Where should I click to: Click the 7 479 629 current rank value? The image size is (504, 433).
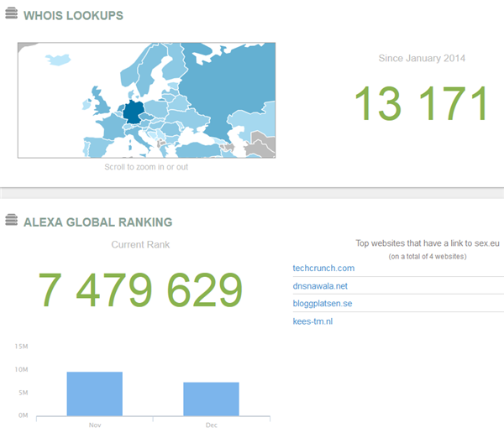pos(140,290)
